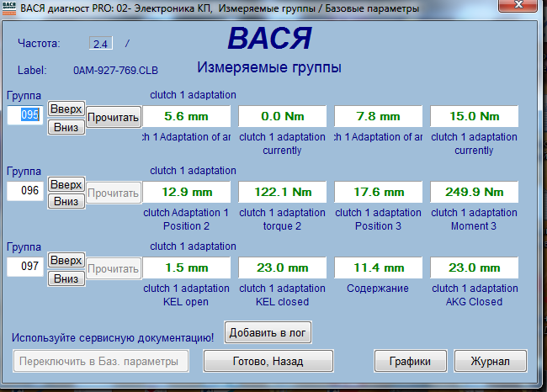547x392 pixels.
Task: Click the VASYA app icon in title bar
Action: (x=9, y=8)
